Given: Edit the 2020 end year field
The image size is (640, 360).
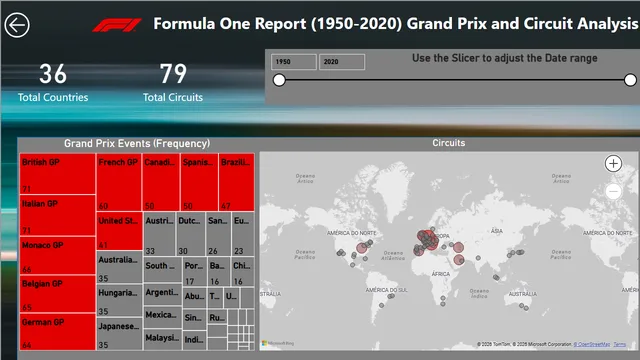Looking at the screenshot, I should coord(342,62).
